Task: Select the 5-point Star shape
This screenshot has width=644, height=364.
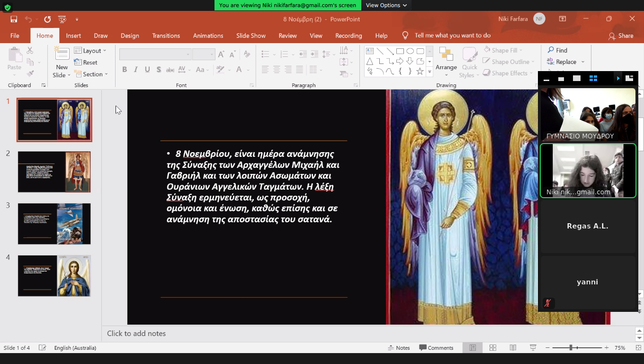Action: click(x=420, y=72)
